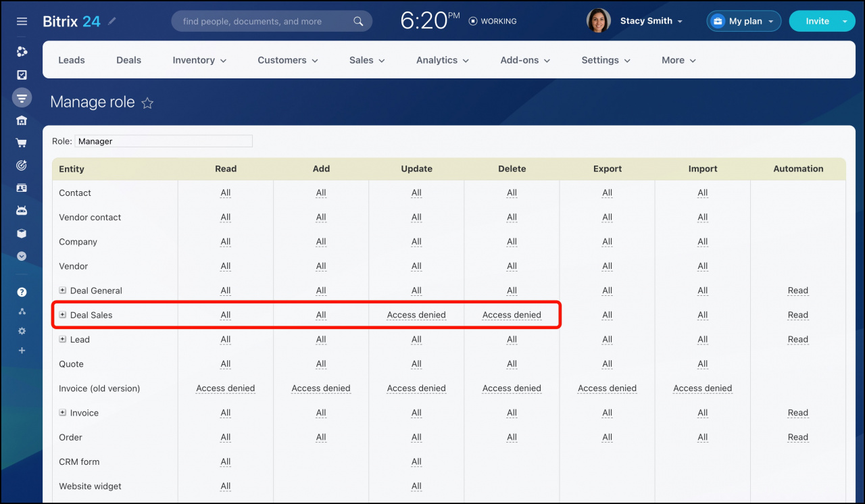The width and height of the screenshot is (865, 504).
Task: Change Contact Read permission 'All'
Action: point(226,193)
